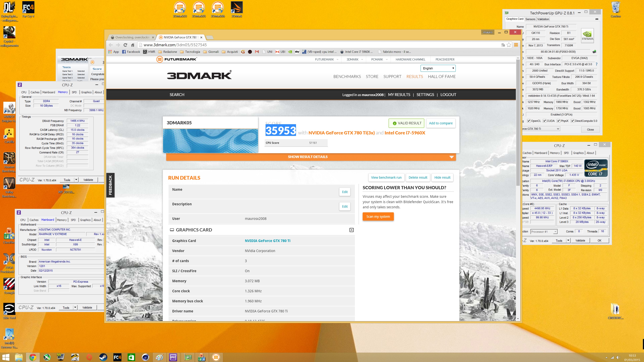The width and height of the screenshot is (644, 362).
Task: Click the Add to compare button
Action: [441, 123]
